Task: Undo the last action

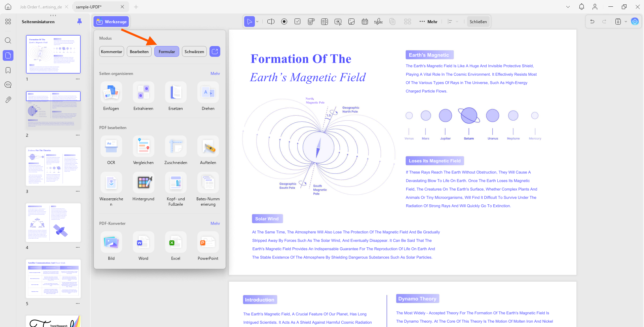Action: click(x=592, y=22)
